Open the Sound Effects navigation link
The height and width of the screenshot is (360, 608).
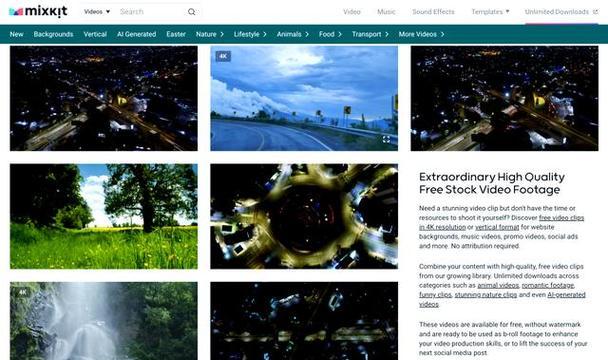pyautogui.click(x=433, y=12)
